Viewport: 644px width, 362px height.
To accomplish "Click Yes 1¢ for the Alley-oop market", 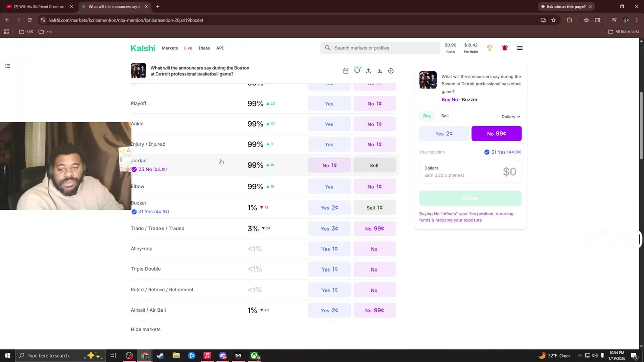I will point(329,249).
